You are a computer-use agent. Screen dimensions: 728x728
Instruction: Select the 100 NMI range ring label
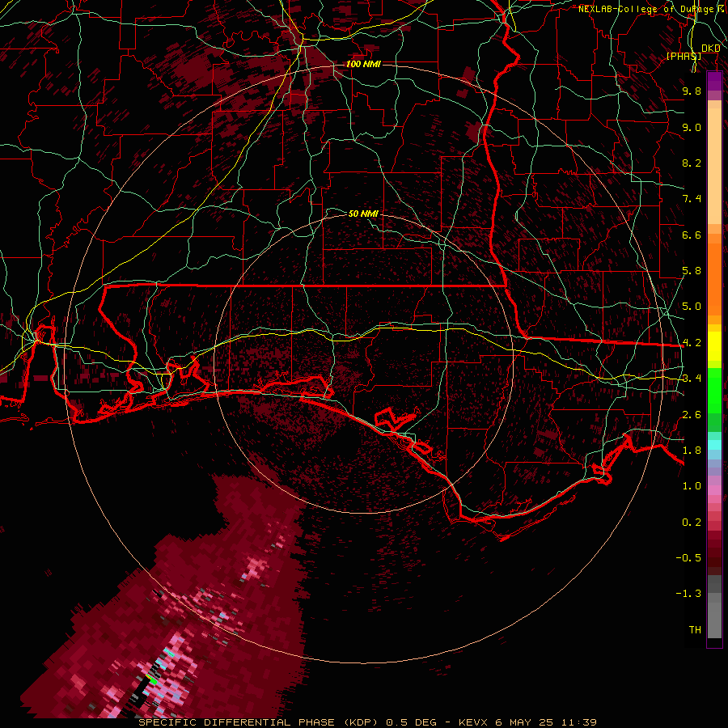(363, 64)
